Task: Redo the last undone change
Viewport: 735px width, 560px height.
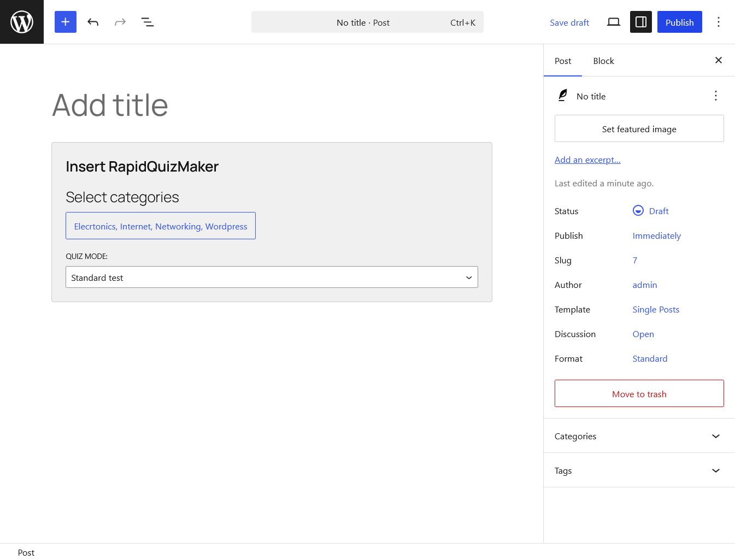Action: (x=120, y=22)
